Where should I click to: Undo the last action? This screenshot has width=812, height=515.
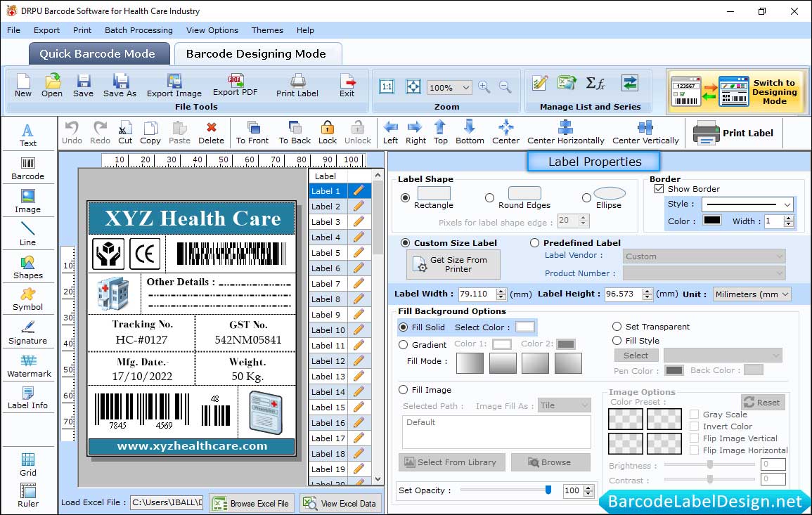click(72, 133)
